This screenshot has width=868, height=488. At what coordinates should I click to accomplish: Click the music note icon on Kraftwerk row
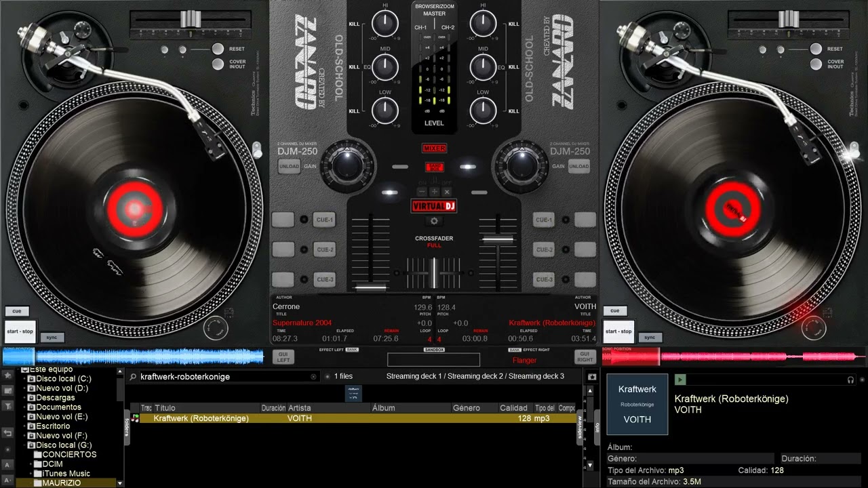[135, 418]
